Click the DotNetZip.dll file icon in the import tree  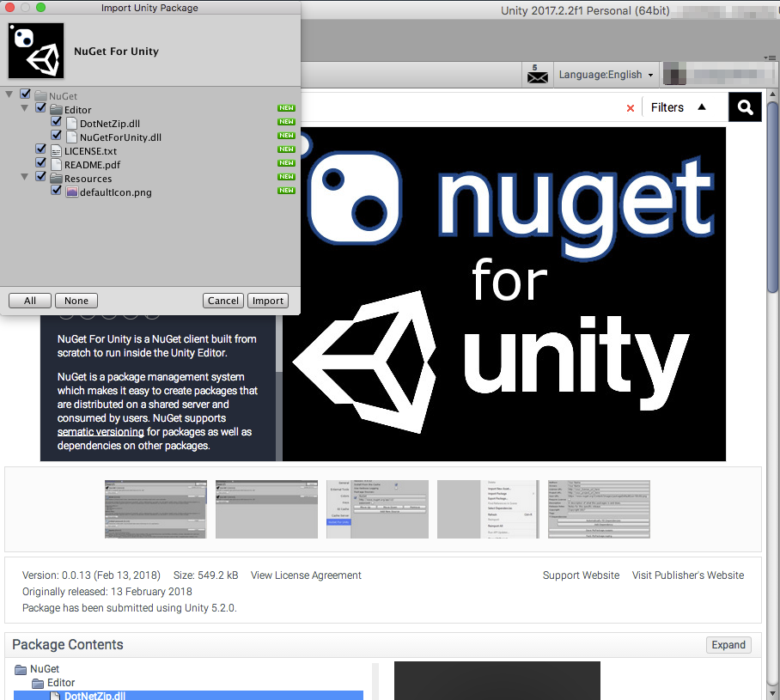click(x=70, y=122)
